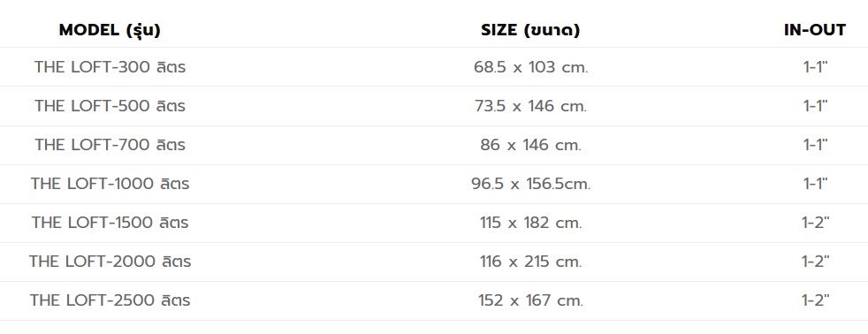Screen dimensions: 868x334
Task: Select THE LOFT-500 ลิตร model cell
Action: coord(110,106)
